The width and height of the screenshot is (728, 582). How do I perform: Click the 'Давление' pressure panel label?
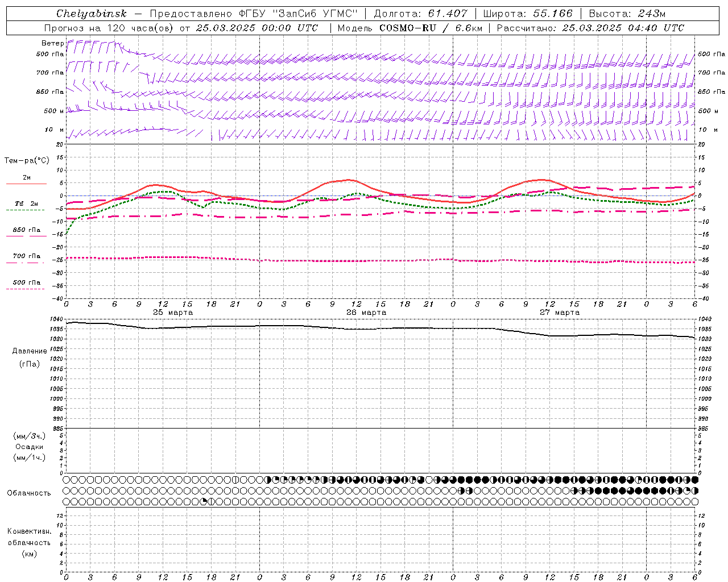click(30, 351)
